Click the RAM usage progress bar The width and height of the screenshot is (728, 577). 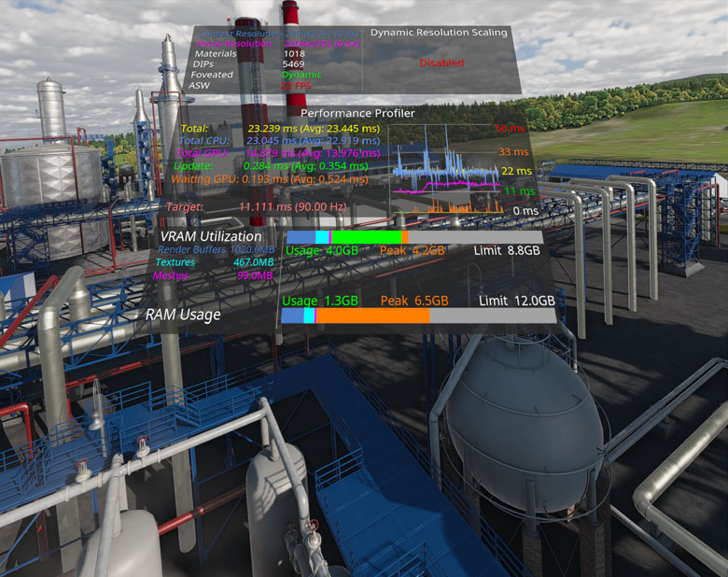pyautogui.click(x=419, y=316)
